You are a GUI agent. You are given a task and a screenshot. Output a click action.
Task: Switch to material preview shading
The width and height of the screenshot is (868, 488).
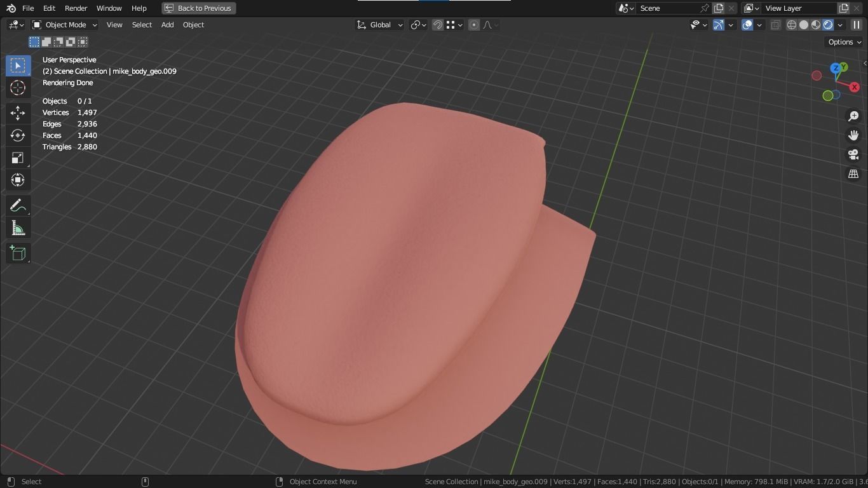tap(816, 25)
